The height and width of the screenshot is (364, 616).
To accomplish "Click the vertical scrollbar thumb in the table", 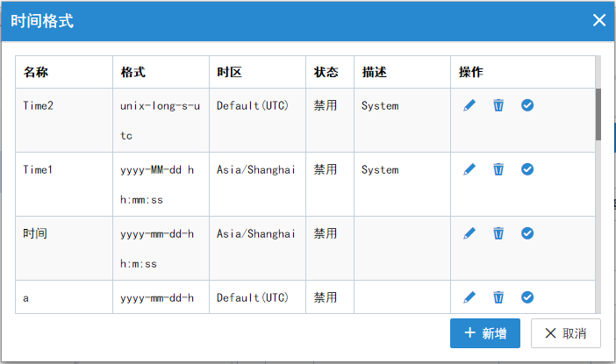I will [x=598, y=114].
